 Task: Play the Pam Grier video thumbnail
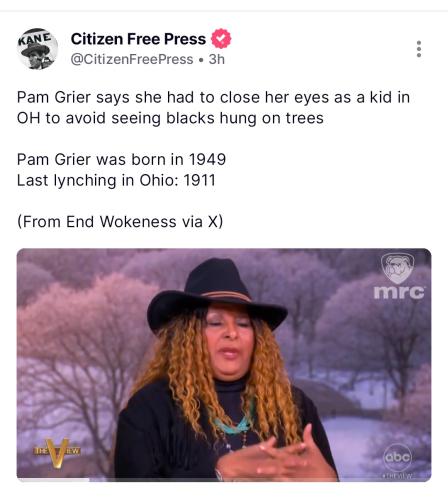click(x=224, y=365)
